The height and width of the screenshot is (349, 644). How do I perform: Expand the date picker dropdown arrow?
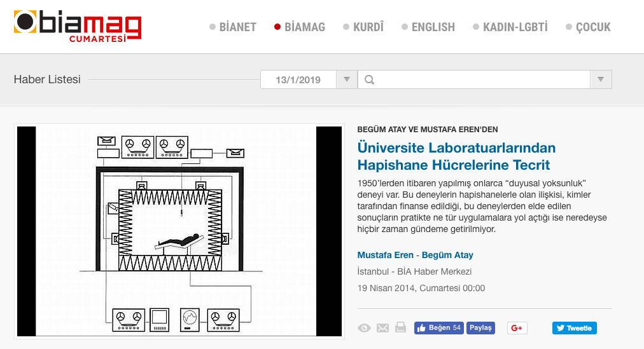(347, 79)
